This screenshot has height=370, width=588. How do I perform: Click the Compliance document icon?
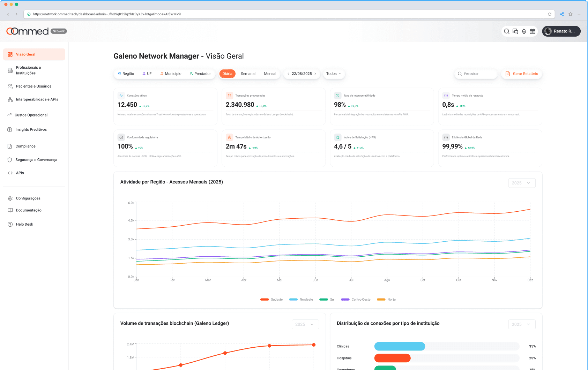[10, 146]
